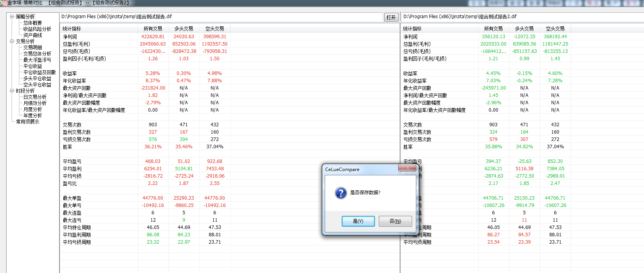Confirm saving with 是(Y) button
The width and height of the screenshot is (644, 273).
(358, 221)
